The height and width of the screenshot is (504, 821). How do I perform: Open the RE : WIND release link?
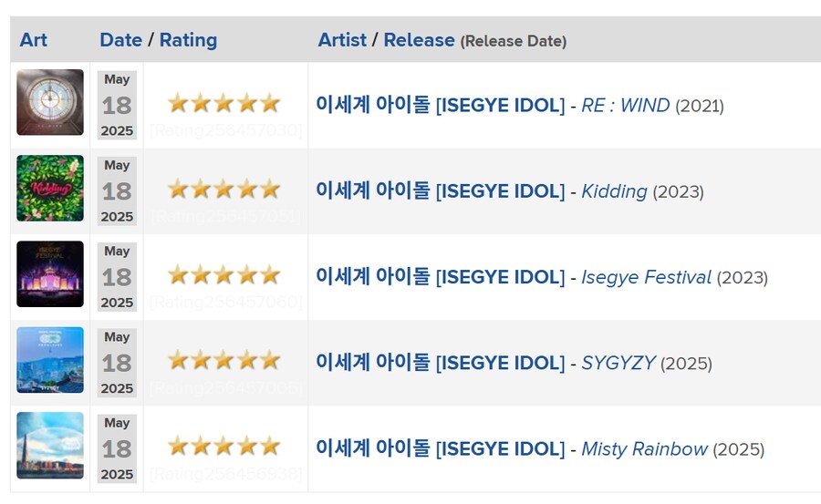point(625,105)
